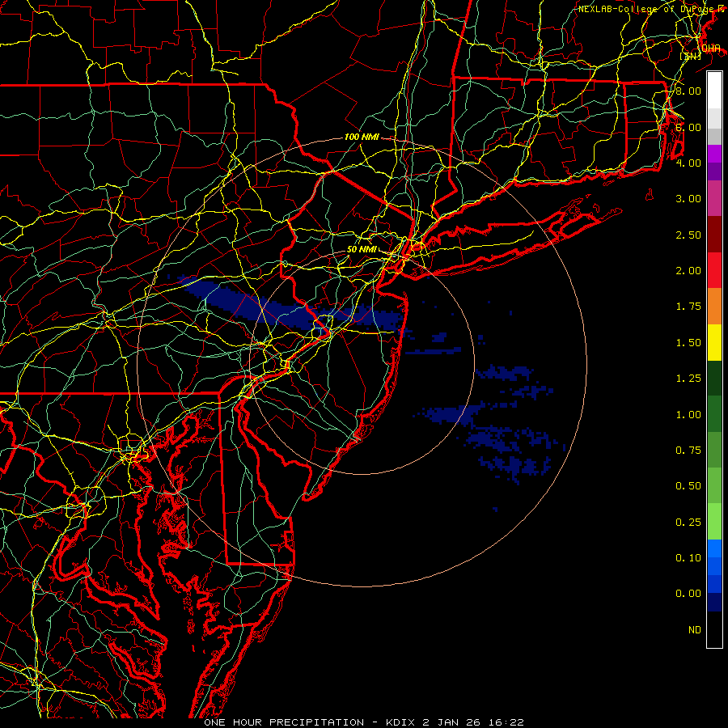Image resolution: width=728 pixels, height=728 pixels.
Task: Click the "8.00" legend value
Action: tap(688, 91)
